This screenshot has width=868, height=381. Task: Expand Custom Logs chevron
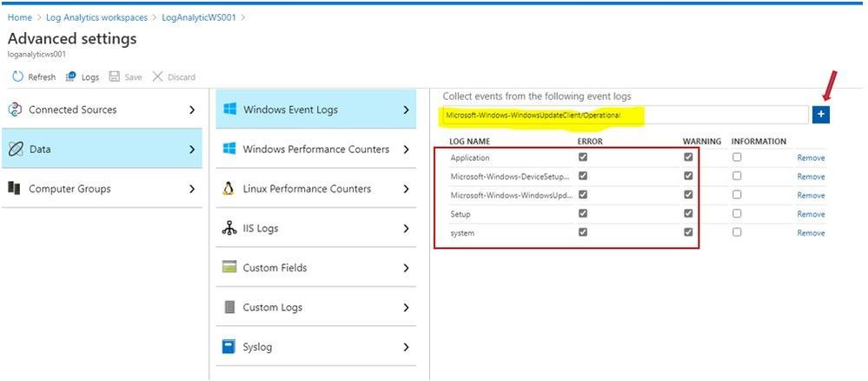[x=407, y=307]
